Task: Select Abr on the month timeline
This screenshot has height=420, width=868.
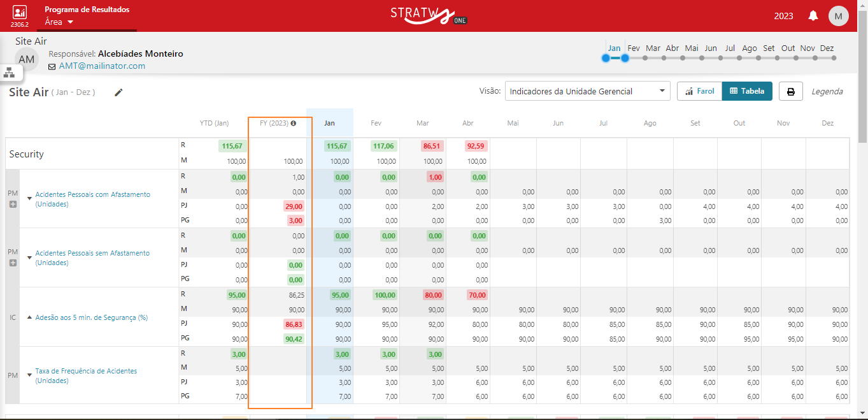Action: click(672, 48)
